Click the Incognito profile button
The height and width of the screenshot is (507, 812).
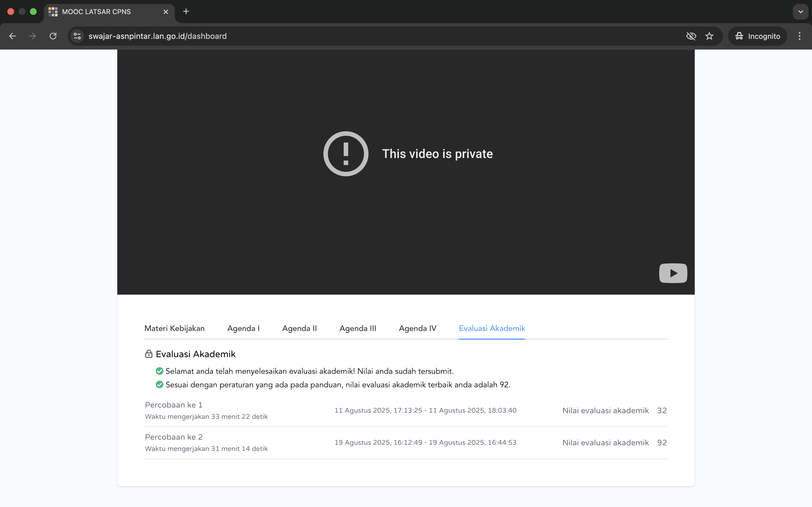757,36
